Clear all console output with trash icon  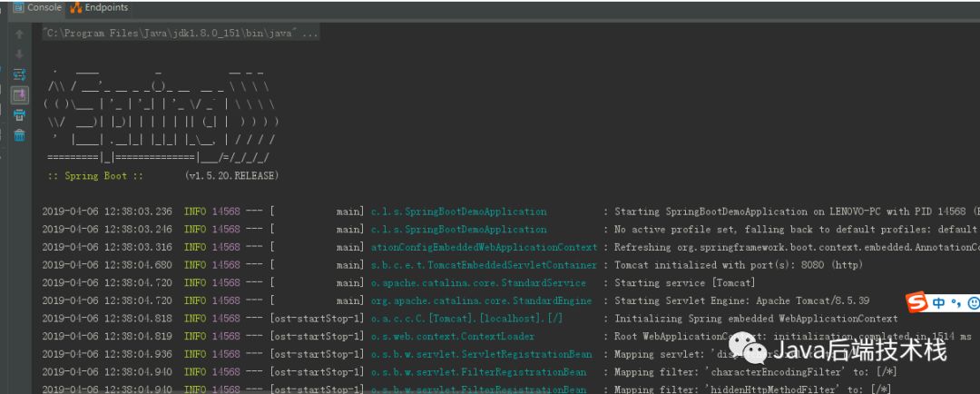[x=19, y=135]
